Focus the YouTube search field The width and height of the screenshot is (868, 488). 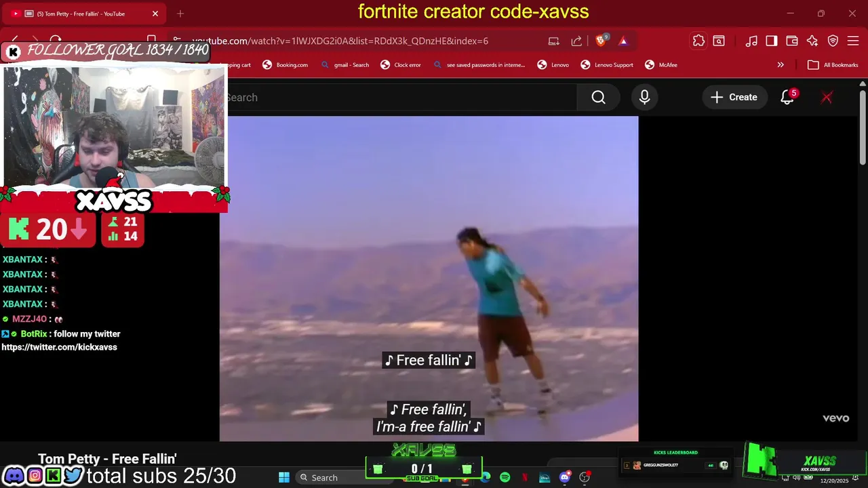400,98
